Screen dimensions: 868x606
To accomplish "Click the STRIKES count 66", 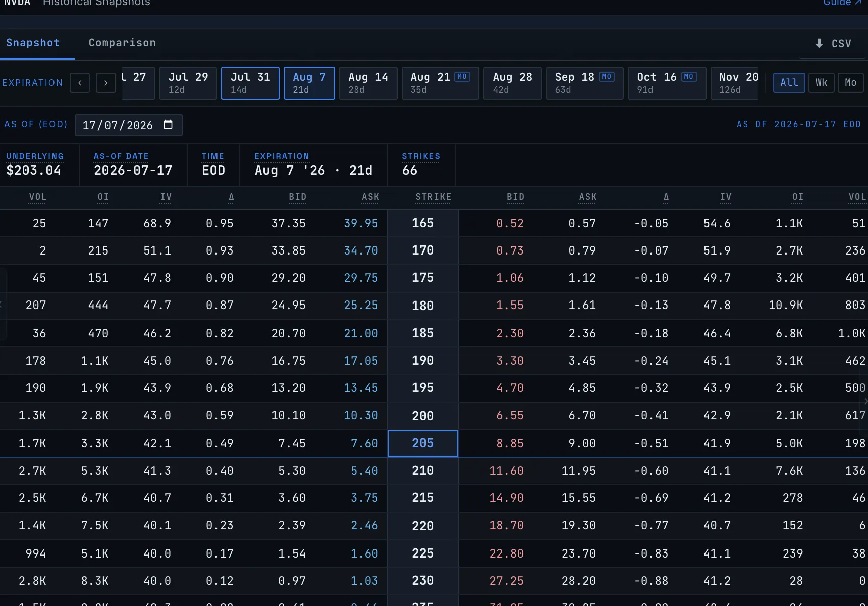I will pos(410,170).
